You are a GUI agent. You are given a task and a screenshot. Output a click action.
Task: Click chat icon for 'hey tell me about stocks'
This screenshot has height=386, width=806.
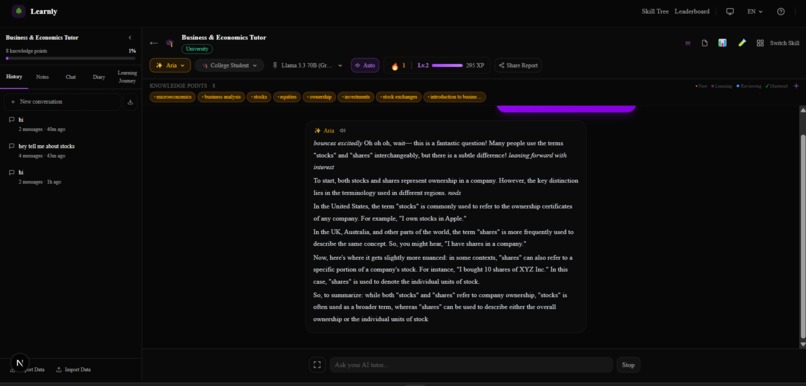pos(12,146)
